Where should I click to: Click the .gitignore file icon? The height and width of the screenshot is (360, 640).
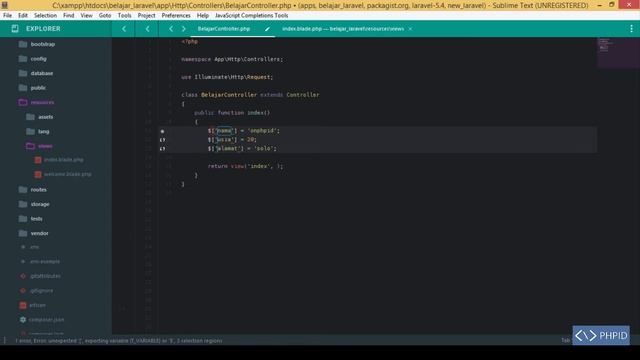click(x=23, y=291)
